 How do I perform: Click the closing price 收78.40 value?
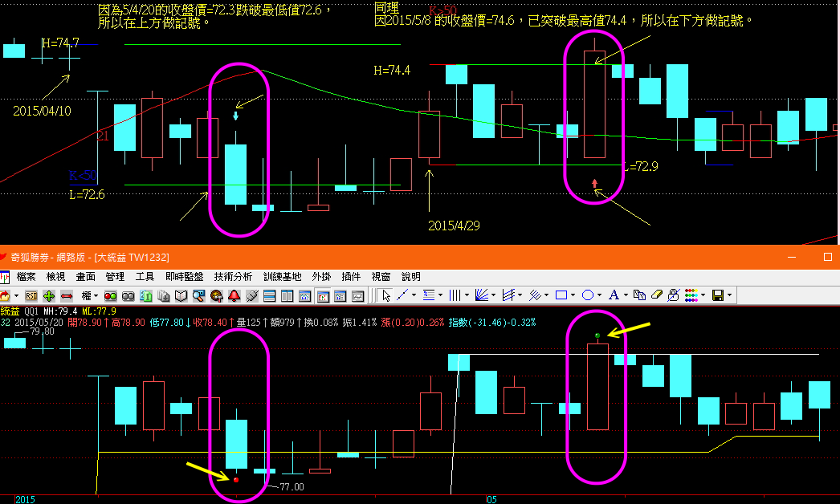pos(212,323)
